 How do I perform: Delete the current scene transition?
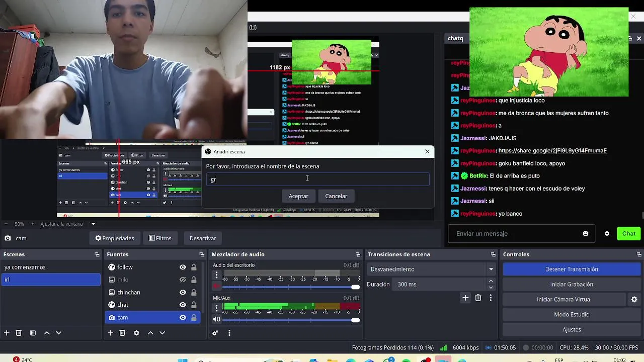pos(478,298)
